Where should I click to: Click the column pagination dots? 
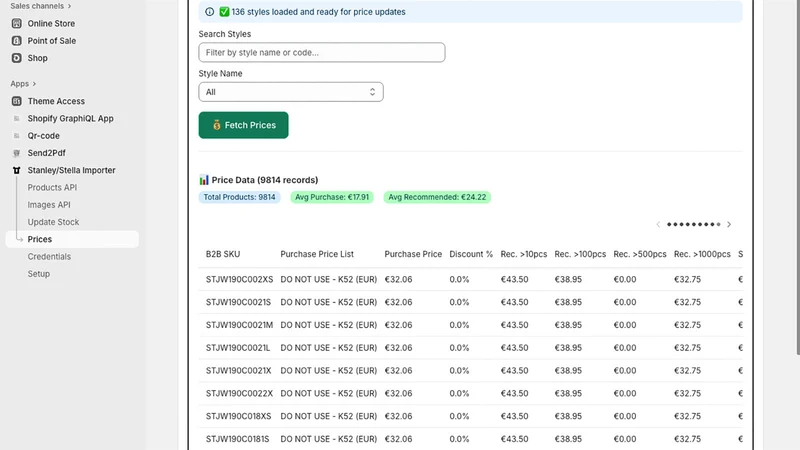click(x=693, y=224)
